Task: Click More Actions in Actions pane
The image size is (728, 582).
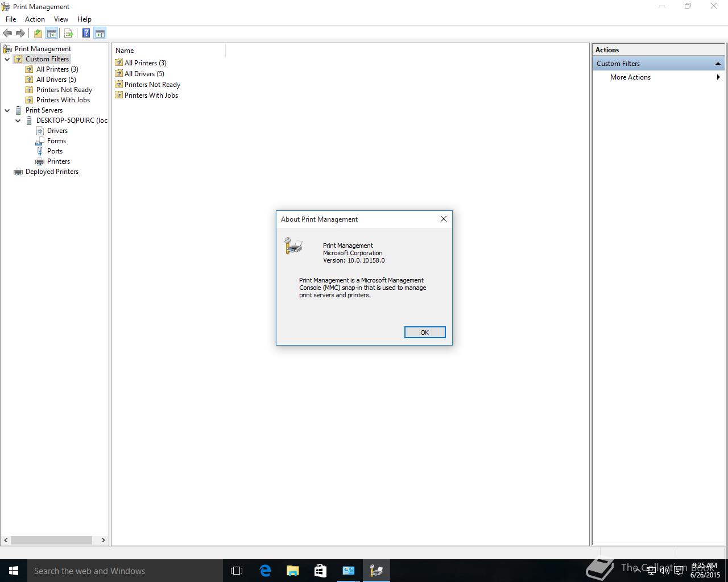Action: click(x=630, y=77)
